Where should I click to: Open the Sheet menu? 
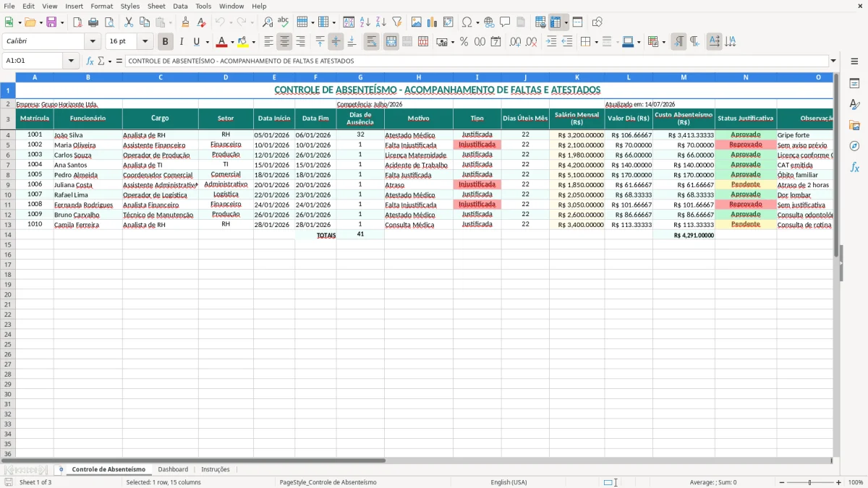click(x=156, y=6)
